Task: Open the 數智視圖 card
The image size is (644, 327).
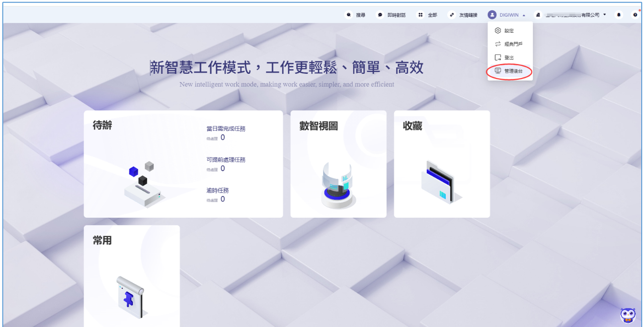Action: 338,164
